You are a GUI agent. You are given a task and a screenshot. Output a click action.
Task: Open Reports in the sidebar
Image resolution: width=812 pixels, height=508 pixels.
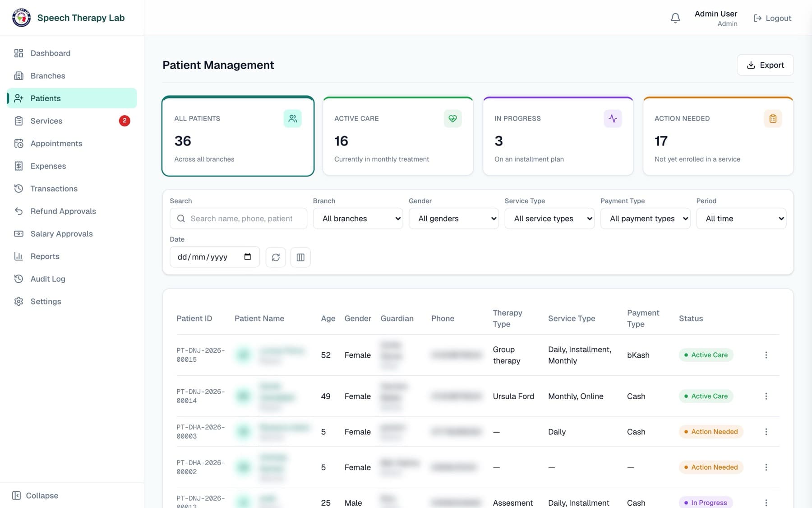click(x=72, y=256)
